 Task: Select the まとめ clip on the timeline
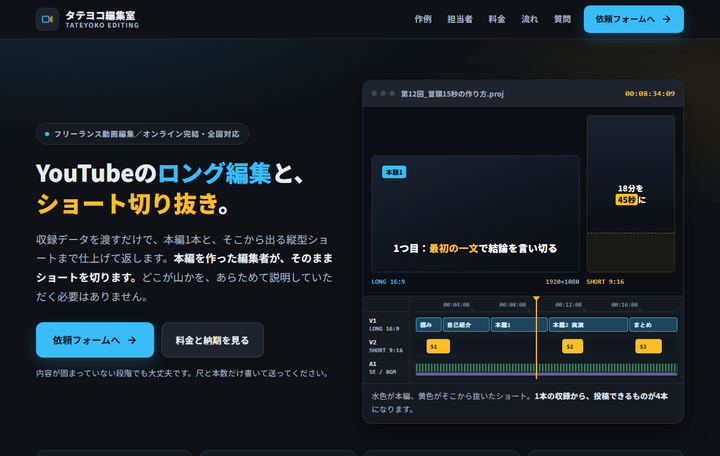pos(653,325)
